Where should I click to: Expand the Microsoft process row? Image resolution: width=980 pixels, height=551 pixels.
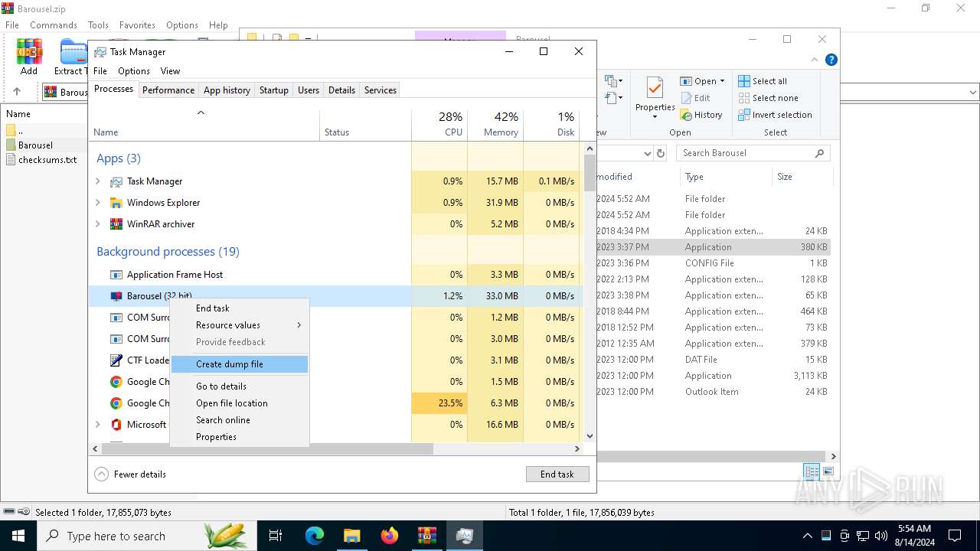click(x=97, y=425)
